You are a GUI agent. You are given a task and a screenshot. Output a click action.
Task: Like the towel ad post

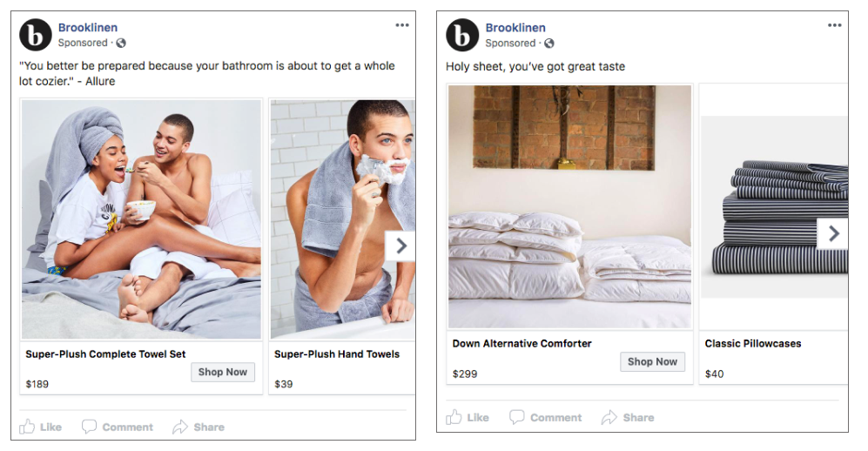40,427
